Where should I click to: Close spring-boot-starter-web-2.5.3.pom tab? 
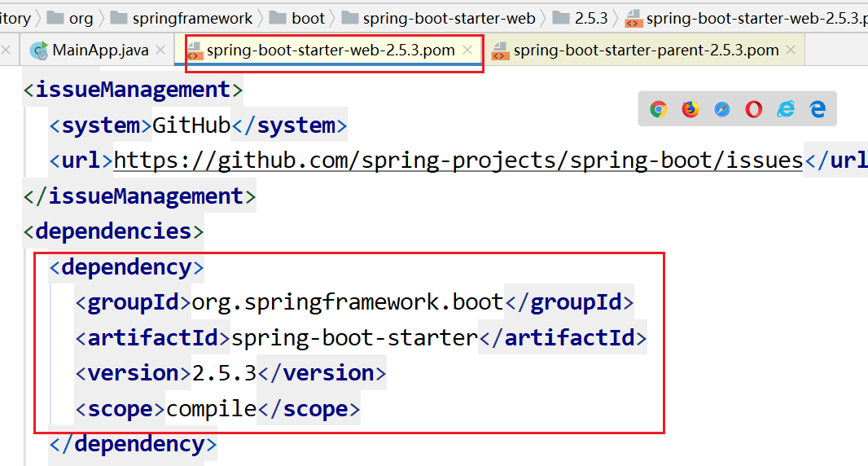click(467, 50)
